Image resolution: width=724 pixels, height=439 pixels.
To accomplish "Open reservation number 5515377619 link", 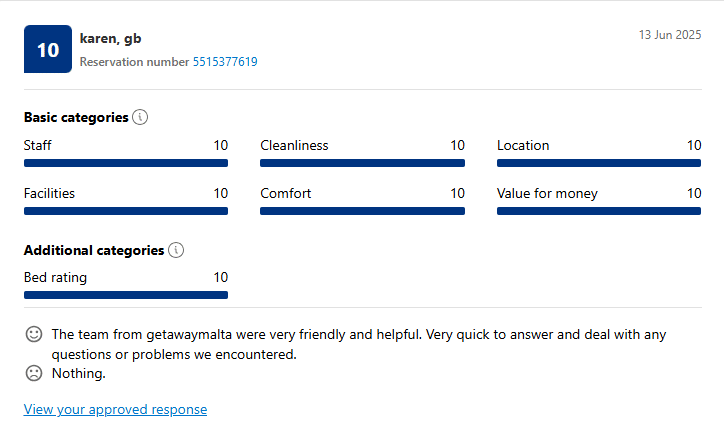I will pyautogui.click(x=225, y=62).
